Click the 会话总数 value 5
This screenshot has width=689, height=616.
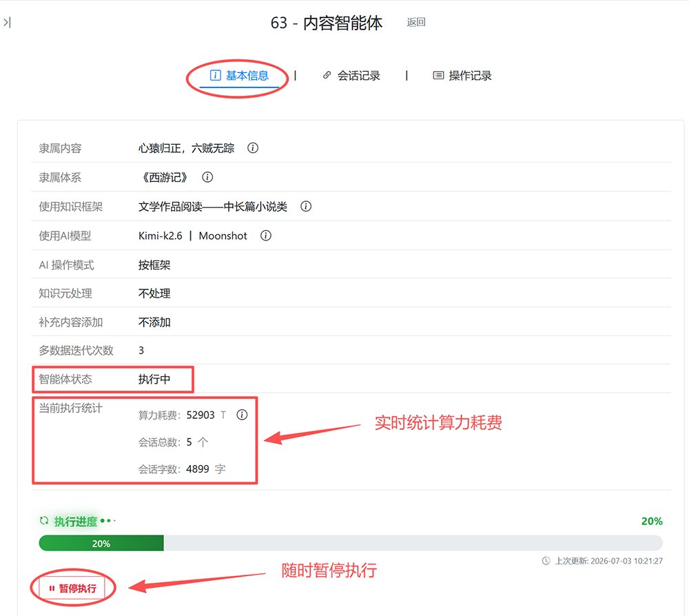pos(189,442)
